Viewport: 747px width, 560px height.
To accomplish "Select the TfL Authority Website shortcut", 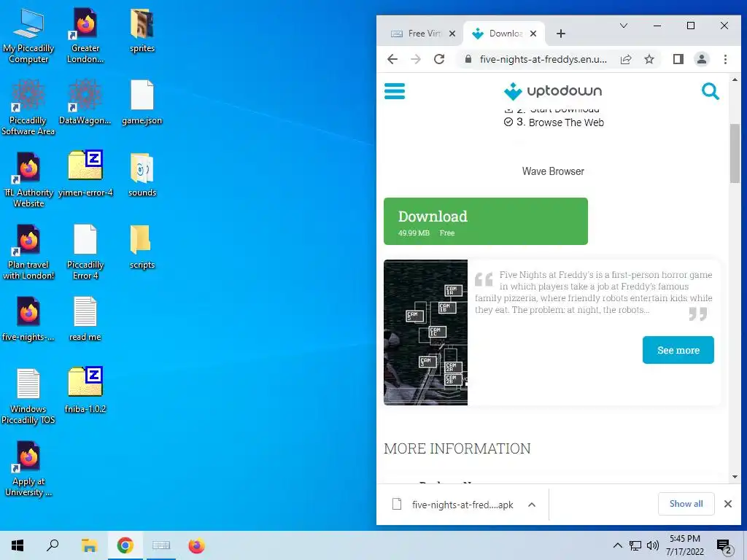I will click(x=28, y=180).
